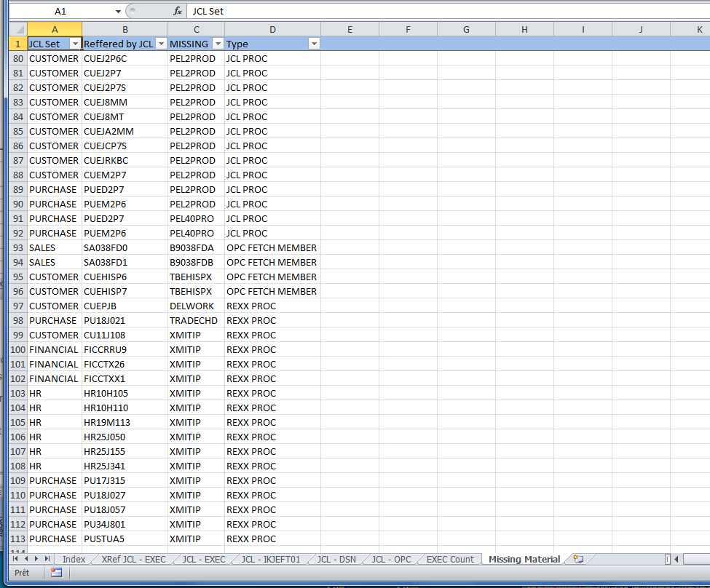Open the JCL Set filter dropdown

click(x=75, y=44)
